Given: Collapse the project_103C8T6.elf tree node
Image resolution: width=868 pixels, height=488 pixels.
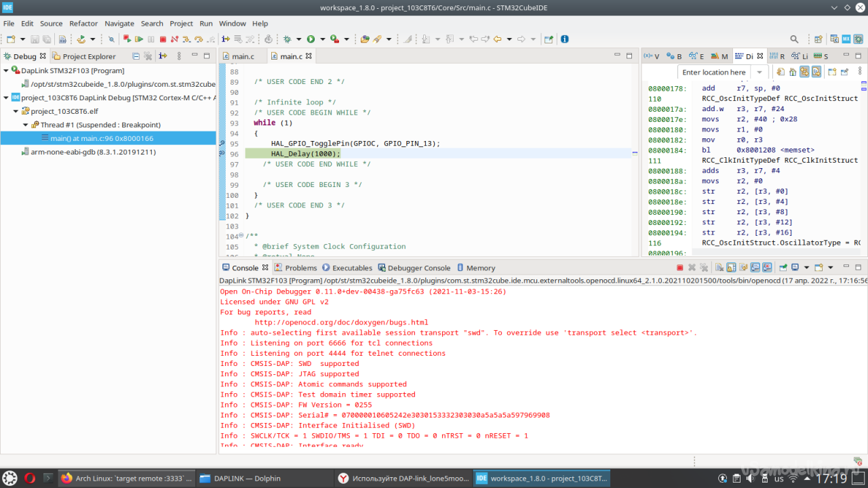Looking at the screenshot, I should (x=16, y=111).
